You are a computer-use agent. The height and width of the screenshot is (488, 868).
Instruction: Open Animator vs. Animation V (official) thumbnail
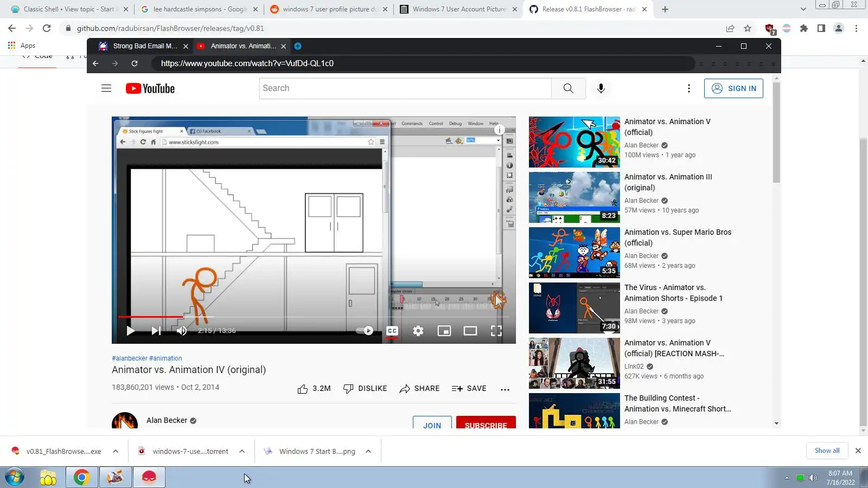click(575, 142)
